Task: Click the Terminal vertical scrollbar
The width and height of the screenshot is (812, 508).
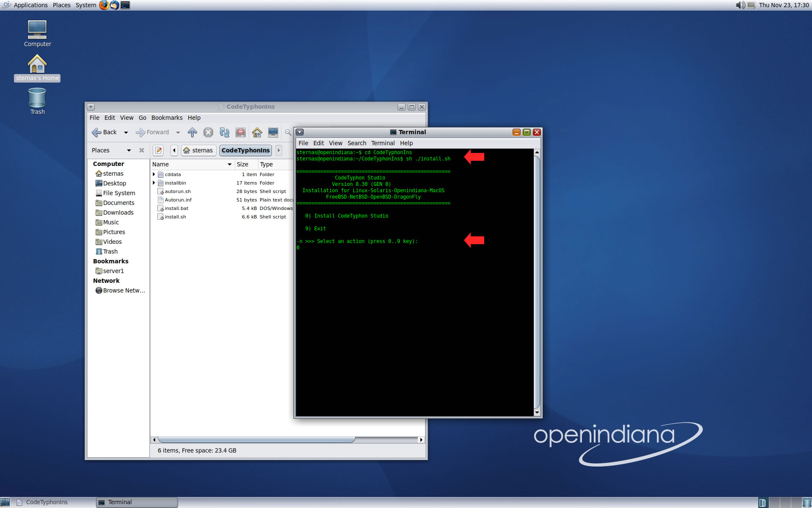Action: 537,282
